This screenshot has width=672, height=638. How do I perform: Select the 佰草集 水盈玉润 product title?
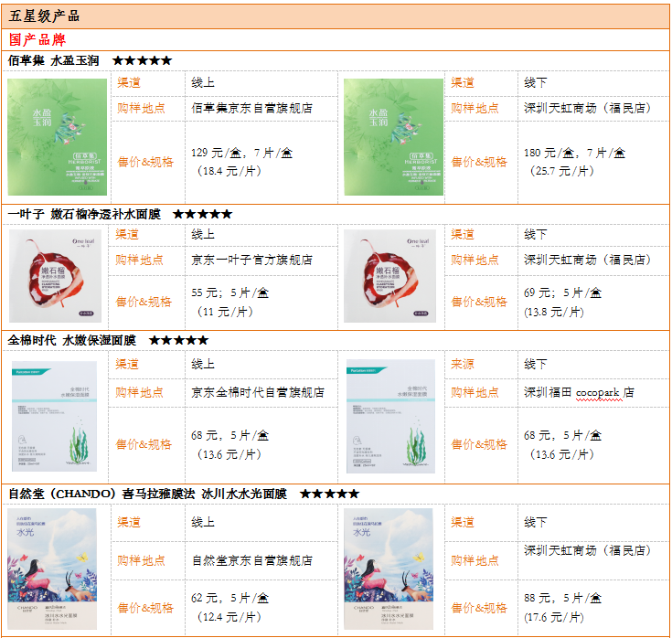[x=54, y=60]
